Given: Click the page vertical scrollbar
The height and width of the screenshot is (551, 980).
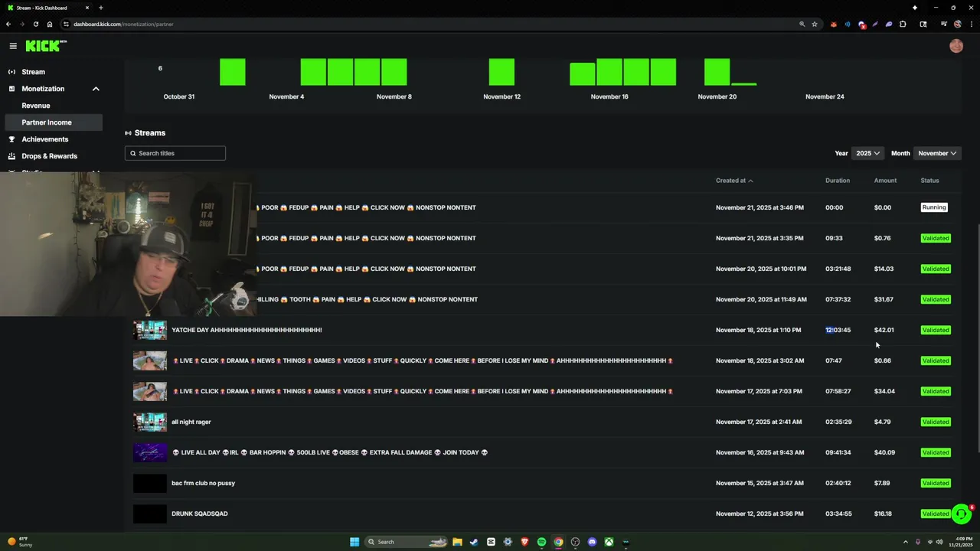Looking at the screenshot, I should tap(977, 337).
